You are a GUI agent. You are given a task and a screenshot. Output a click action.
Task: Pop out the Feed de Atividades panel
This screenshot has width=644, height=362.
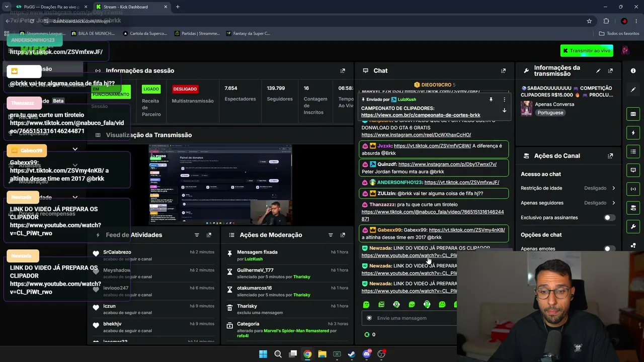(209, 235)
